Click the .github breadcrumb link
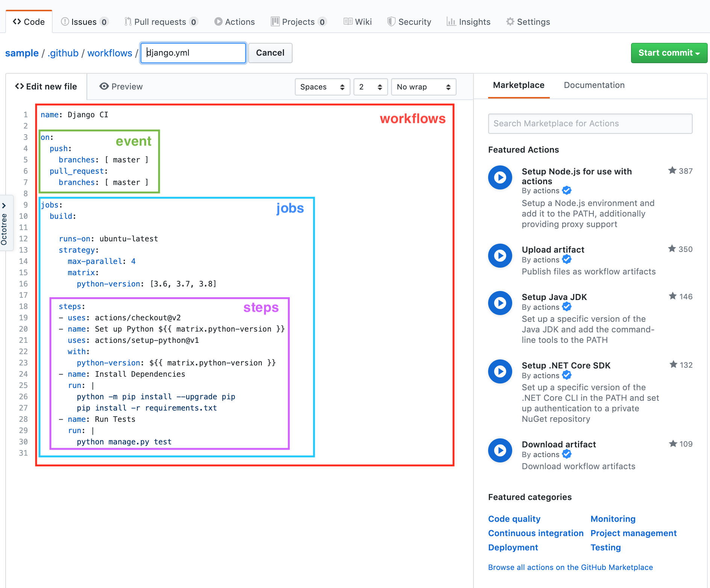This screenshot has width=710, height=588. coord(63,53)
